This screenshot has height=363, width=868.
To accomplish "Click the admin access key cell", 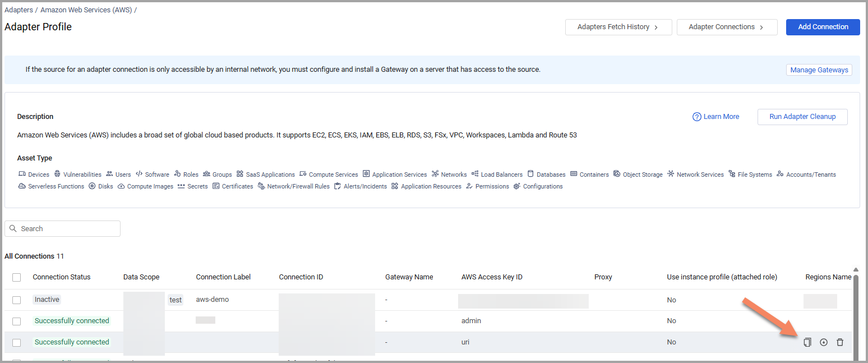I will click(x=472, y=321).
